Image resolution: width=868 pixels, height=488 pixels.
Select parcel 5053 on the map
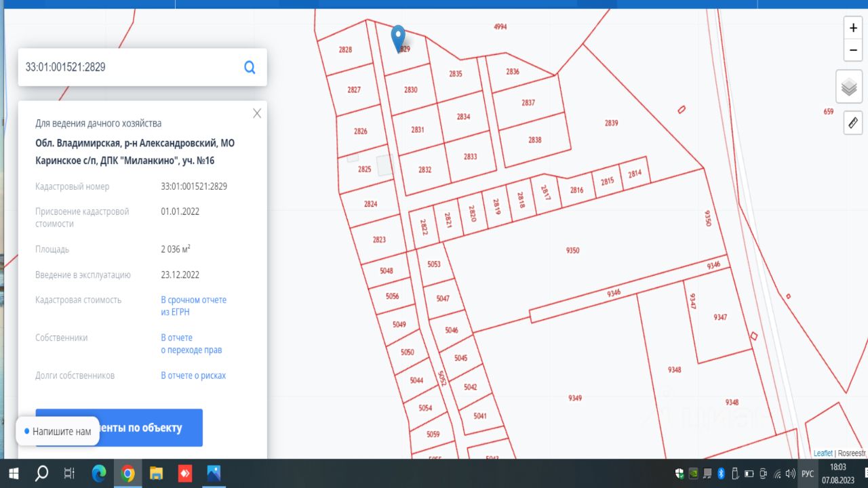tap(434, 264)
